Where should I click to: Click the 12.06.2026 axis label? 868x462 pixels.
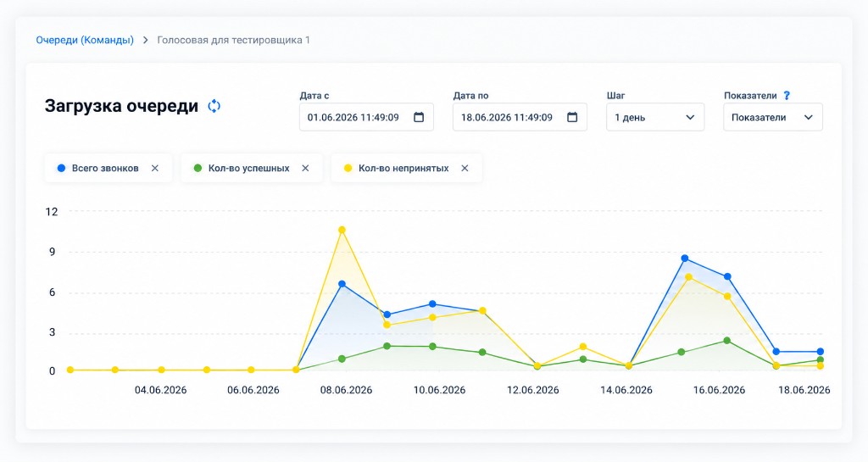pyautogui.click(x=533, y=390)
